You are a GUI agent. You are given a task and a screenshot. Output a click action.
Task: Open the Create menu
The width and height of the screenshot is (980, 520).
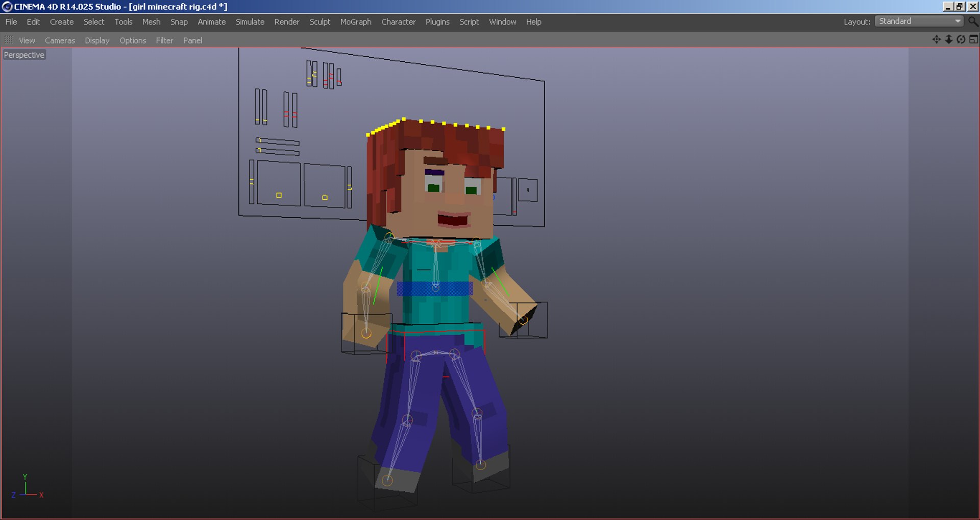(x=62, y=22)
